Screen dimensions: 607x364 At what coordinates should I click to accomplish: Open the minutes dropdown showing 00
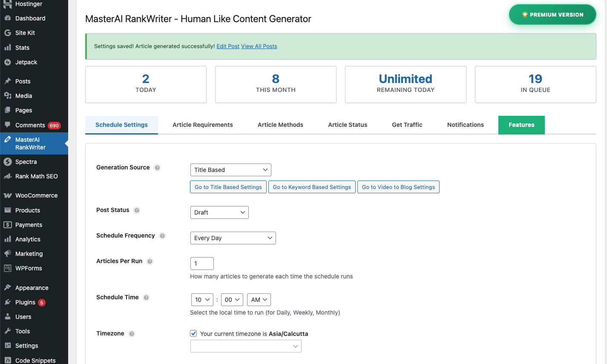coord(232,300)
